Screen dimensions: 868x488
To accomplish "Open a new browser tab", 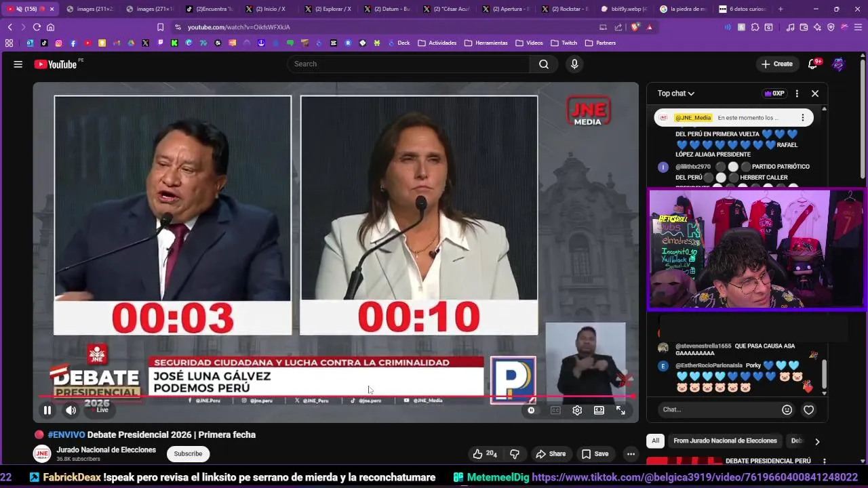I will tap(781, 9).
